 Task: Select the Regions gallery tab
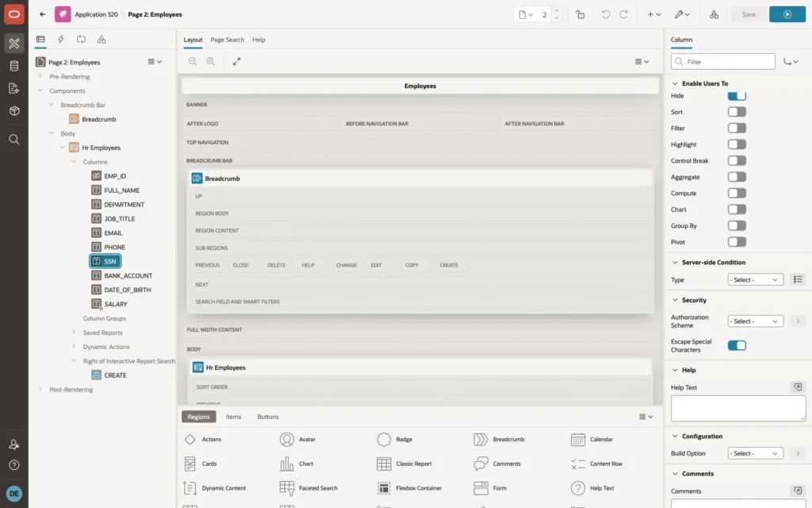click(x=198, y=417)
